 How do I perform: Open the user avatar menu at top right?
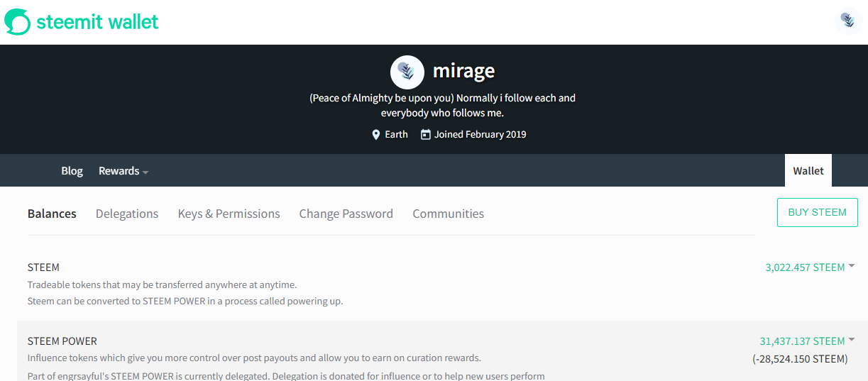point(847,21)
